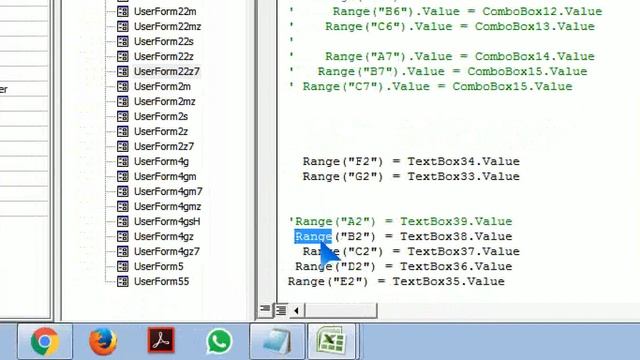This screenshot has width=640, height=360.
Task: Select UserForm5 in the project tree
Action: 158,266
